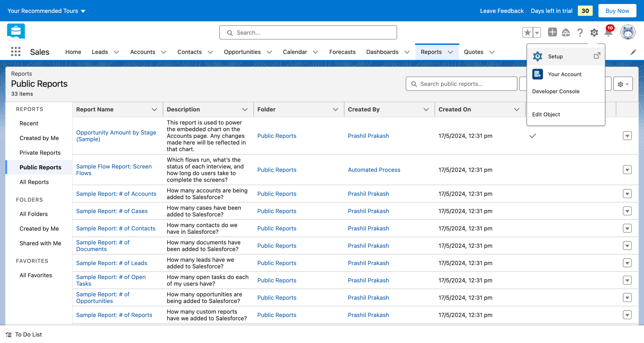Open list view controls gear button

623,84
